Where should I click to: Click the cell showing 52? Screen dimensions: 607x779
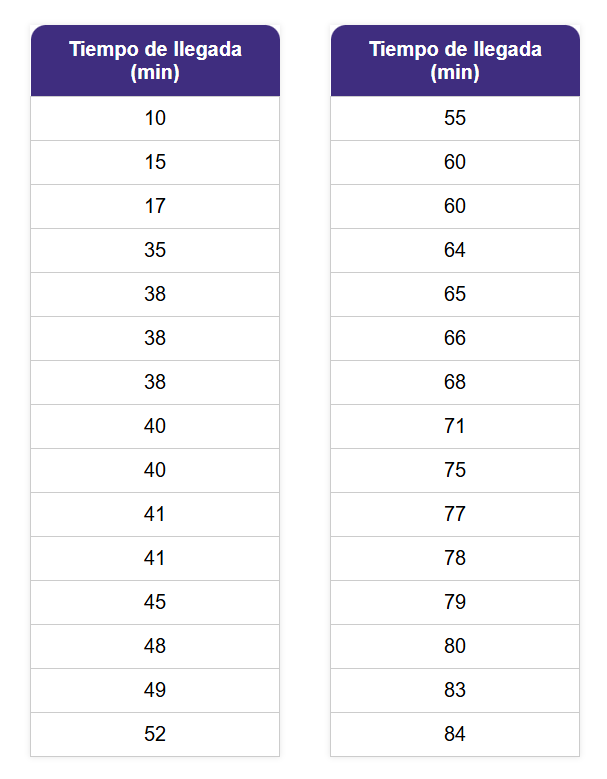tap(155, 734)
